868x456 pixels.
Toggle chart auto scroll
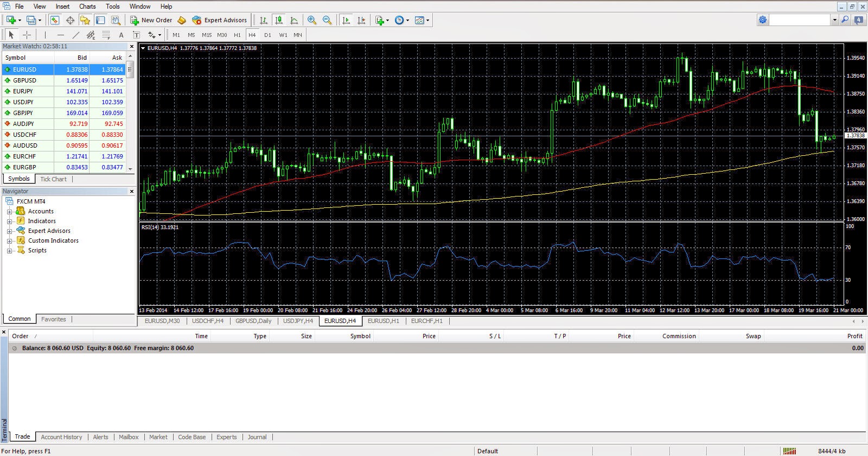click(x=346, y=20)
